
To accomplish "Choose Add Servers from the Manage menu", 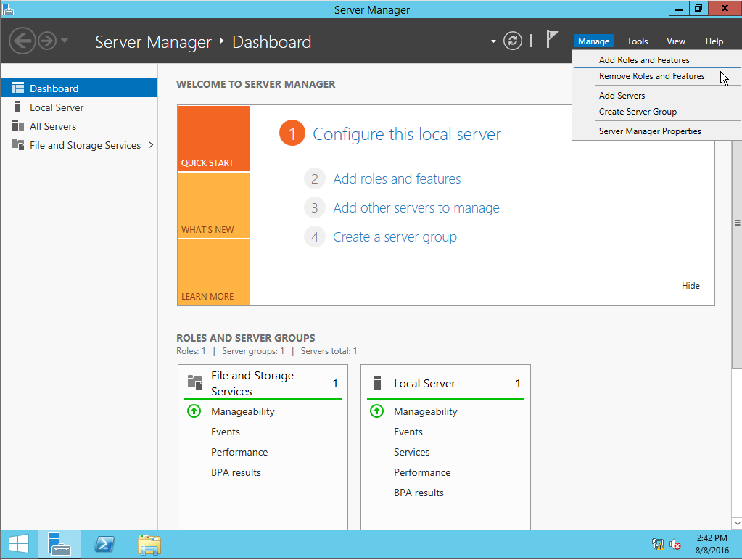I will (x=622, y=95).
